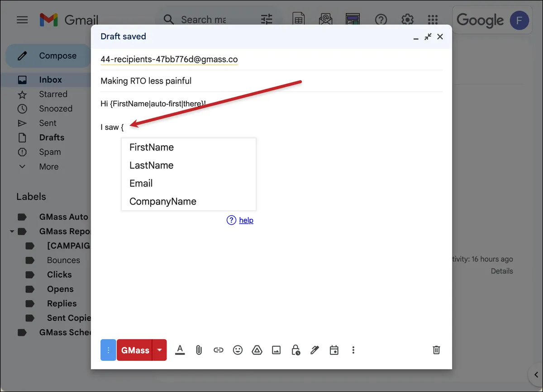The image size is (543, 392).
Task: Open the help link
Action: (246, 220)
